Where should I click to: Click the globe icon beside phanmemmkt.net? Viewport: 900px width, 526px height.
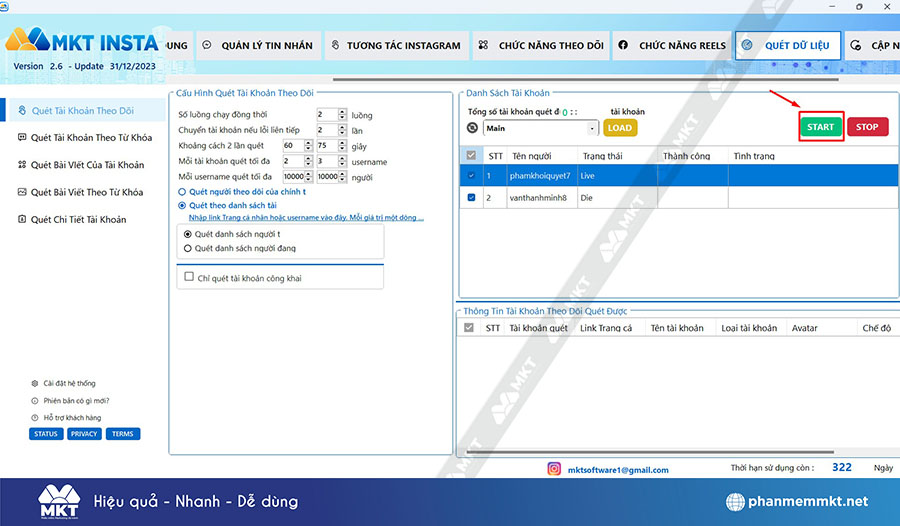point(735,501)
